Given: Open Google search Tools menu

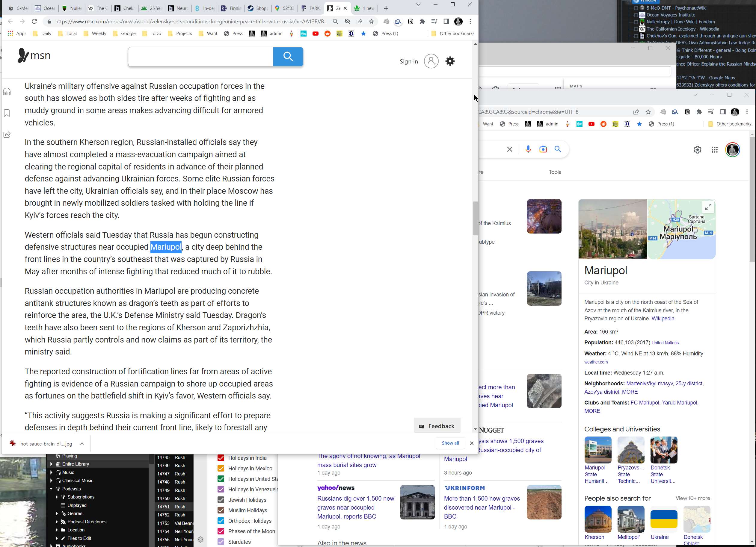Looking at the screenshot, I should (555, 172).
